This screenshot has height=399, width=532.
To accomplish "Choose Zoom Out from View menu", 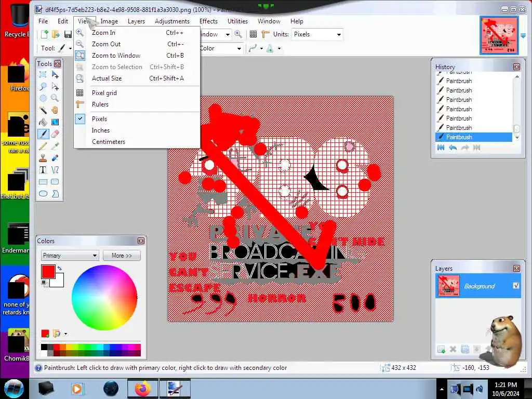I will (x=137, y=44).
